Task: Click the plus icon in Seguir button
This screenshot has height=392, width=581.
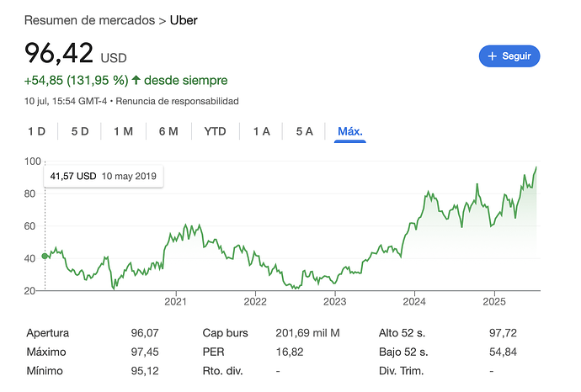Action: click(492, 56)
